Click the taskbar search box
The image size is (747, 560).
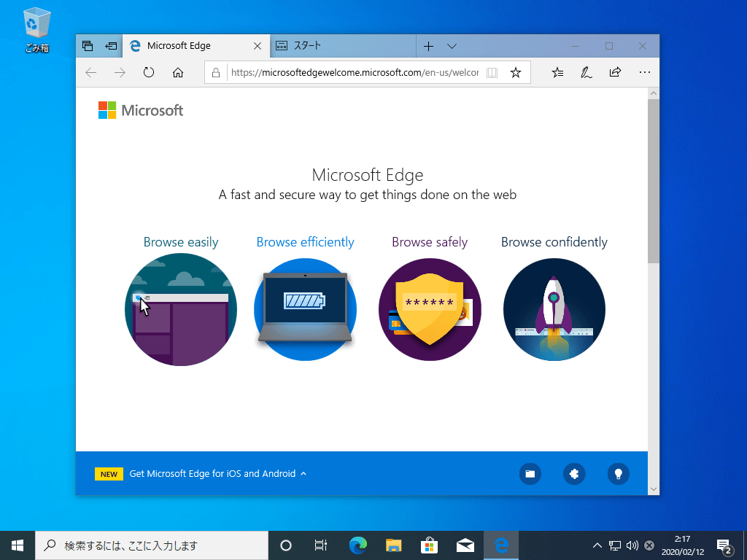[152, 545]
